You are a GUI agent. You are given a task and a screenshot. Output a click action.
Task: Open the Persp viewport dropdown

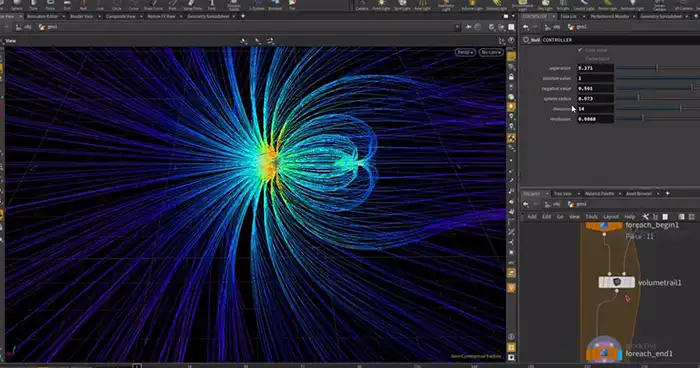(465, 52)
